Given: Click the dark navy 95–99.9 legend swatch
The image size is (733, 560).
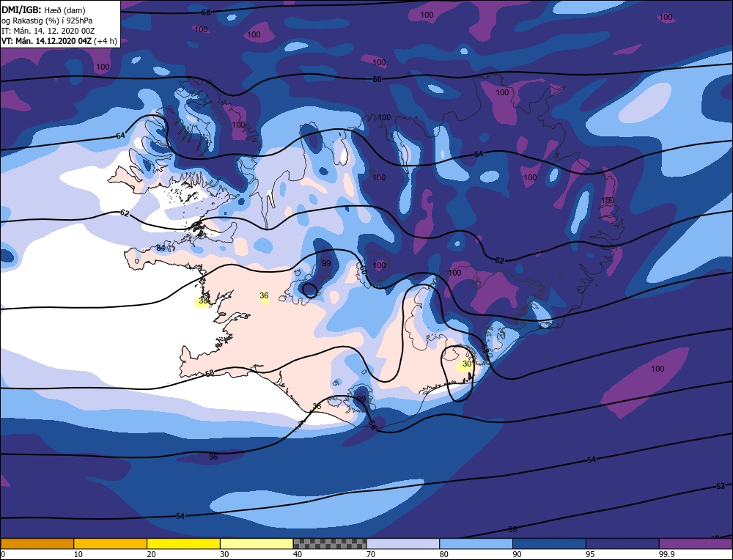Looking at the screenshot, I should (x=622, y=544).
